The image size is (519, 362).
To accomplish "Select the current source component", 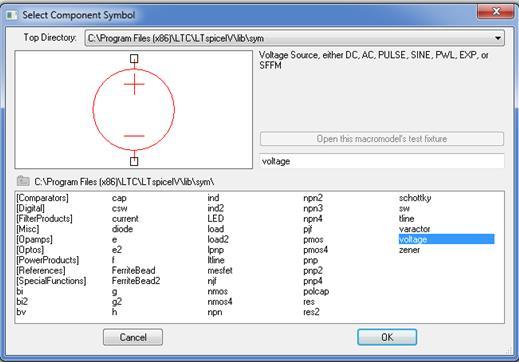I will click(125, 219).
